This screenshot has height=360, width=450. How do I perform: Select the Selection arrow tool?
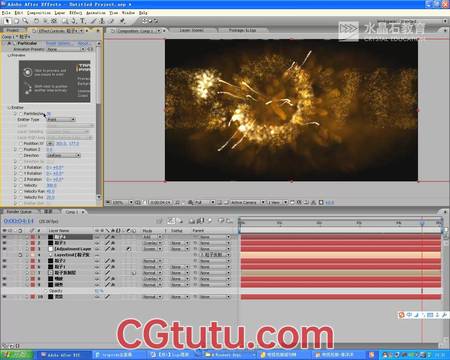coord(7,21)
